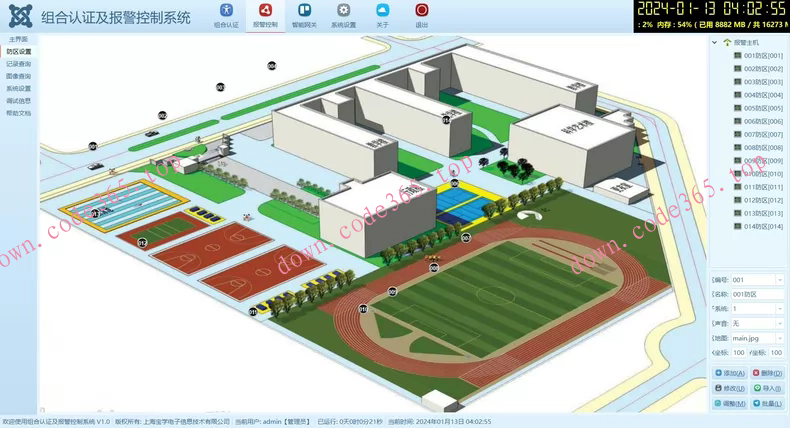Viewport: 790px width, 428px height.
Task: Click the 004 zone marker on the map
Action: tap(272, 66)
